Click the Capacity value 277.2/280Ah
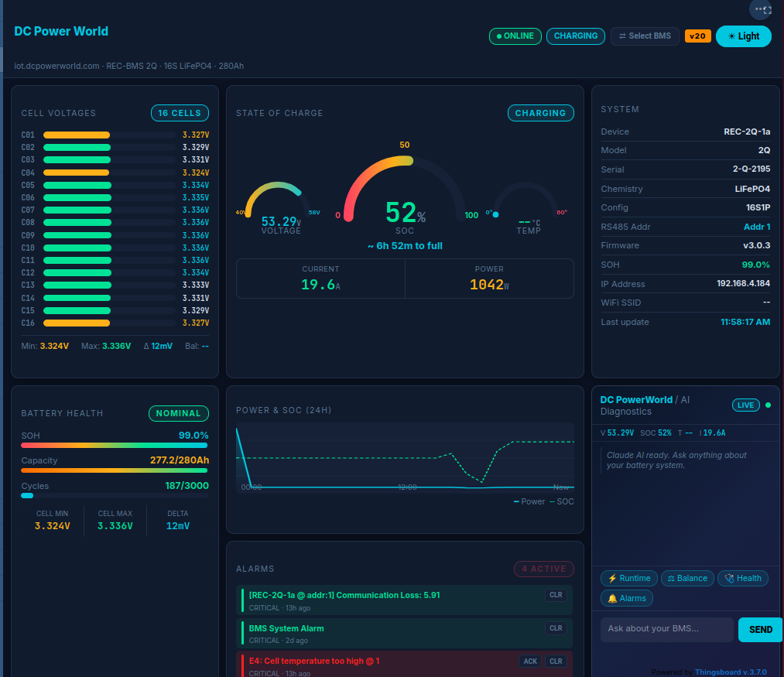Viewport: 784px width, 677px height. pyautogui.click(x=180, y=460)
